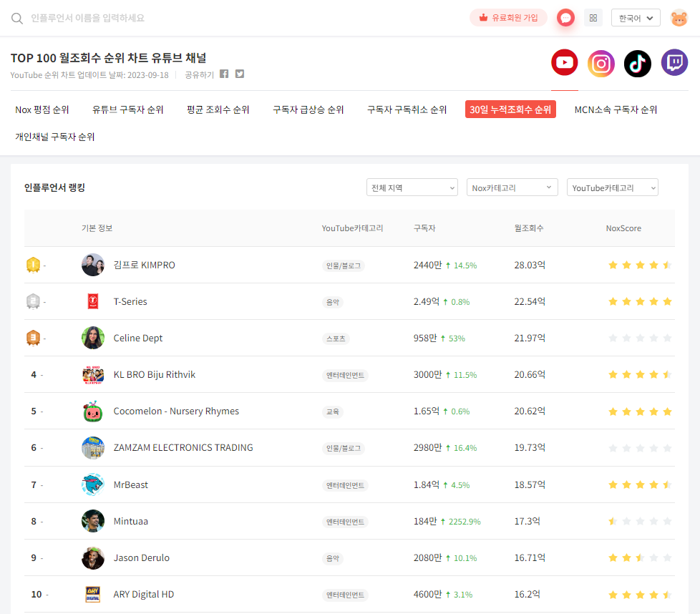Click the NoxScore column header
The height and width of the screenshot is (614, 700).
coord(623,228)
